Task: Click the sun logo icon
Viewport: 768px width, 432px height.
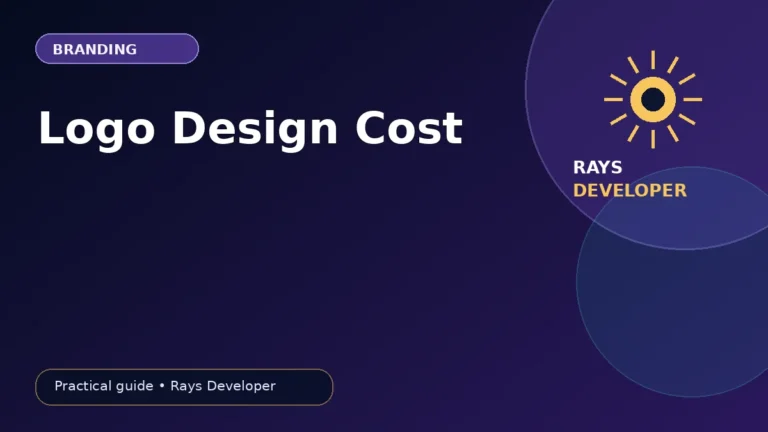Action: point(653,99)
